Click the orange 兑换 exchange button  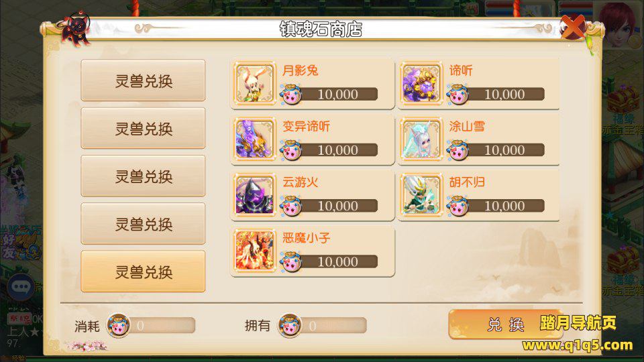(x=506, y=324)
